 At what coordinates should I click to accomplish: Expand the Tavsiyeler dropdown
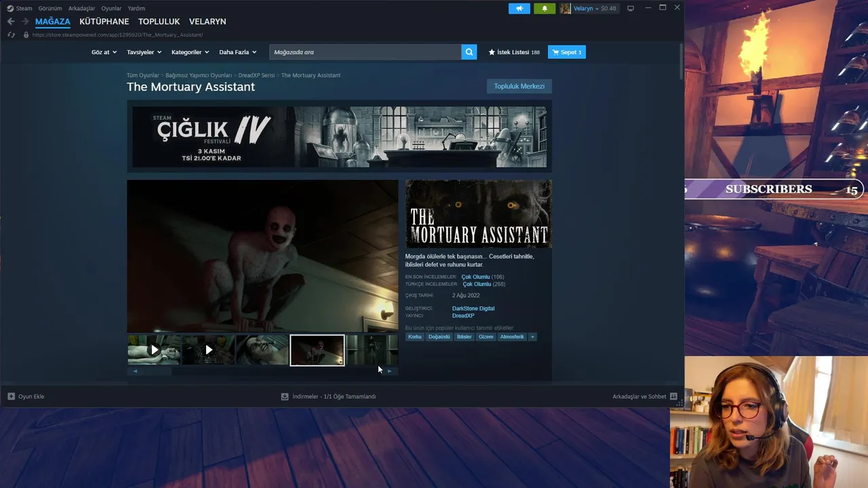pyautogui.click(x=144, y=52)
